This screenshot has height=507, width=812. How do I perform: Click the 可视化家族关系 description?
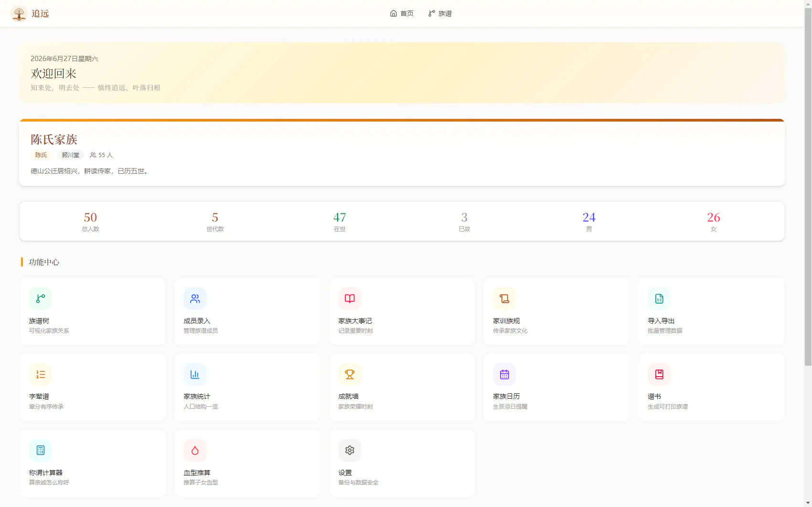[x=49, y=331]
